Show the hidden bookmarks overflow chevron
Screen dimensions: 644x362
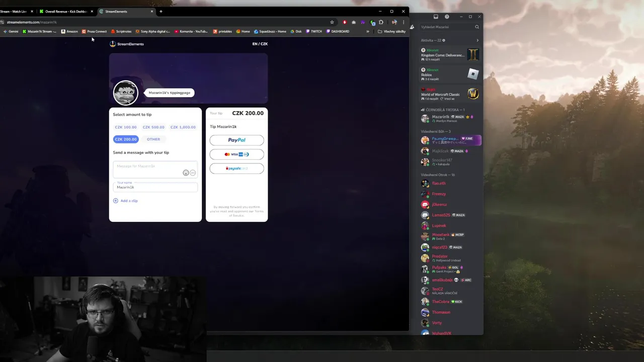pos(367,31)
